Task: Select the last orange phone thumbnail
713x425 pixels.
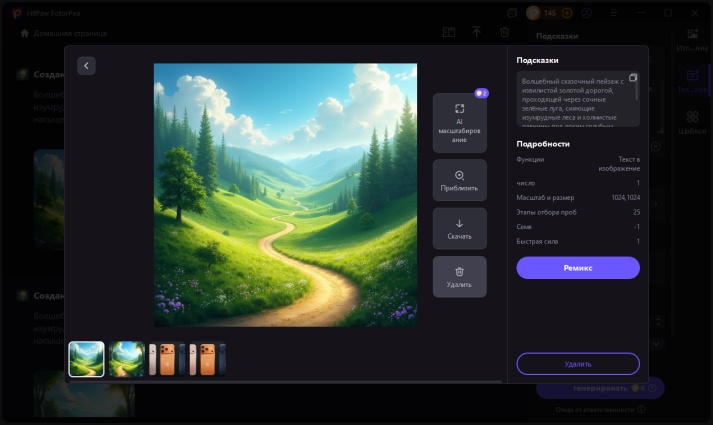Action: [209, 359]
